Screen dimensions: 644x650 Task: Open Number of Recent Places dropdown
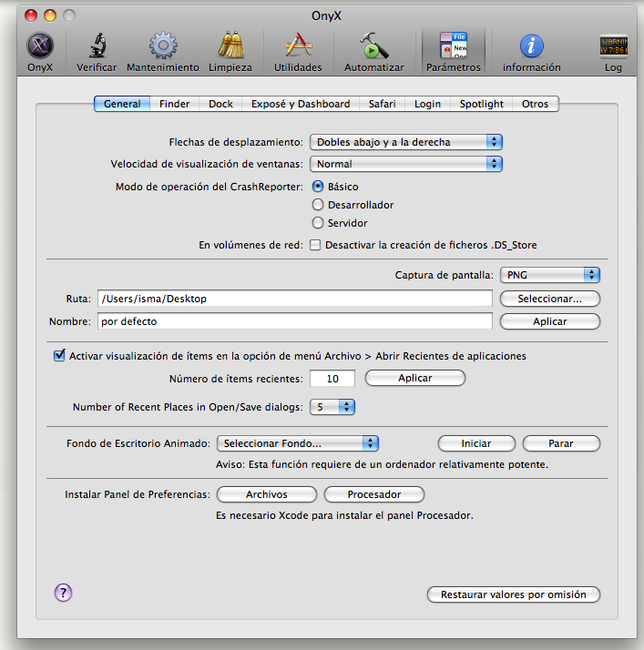coord(332,407)
